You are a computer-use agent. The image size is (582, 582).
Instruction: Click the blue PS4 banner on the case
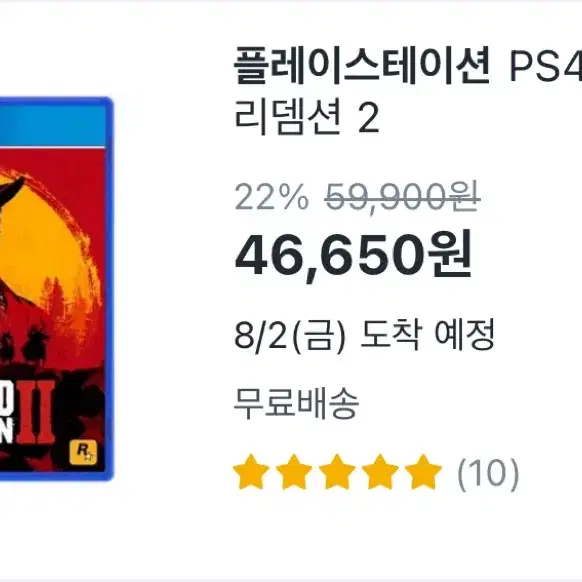54,124
